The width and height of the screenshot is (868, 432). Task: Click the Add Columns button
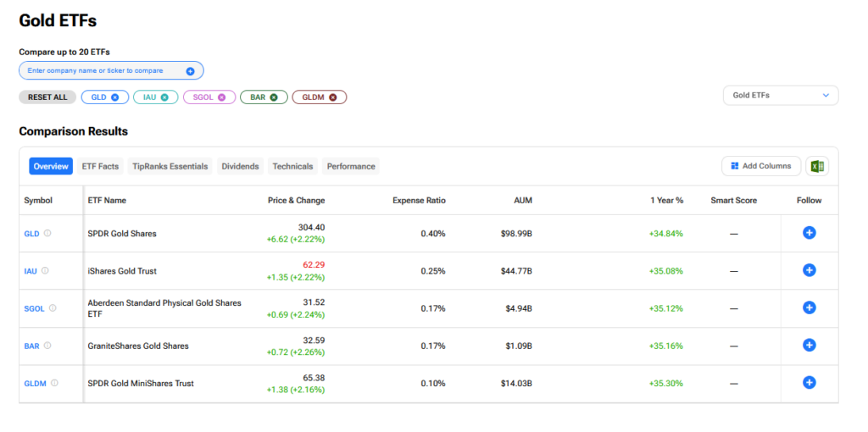pos(761,166)
